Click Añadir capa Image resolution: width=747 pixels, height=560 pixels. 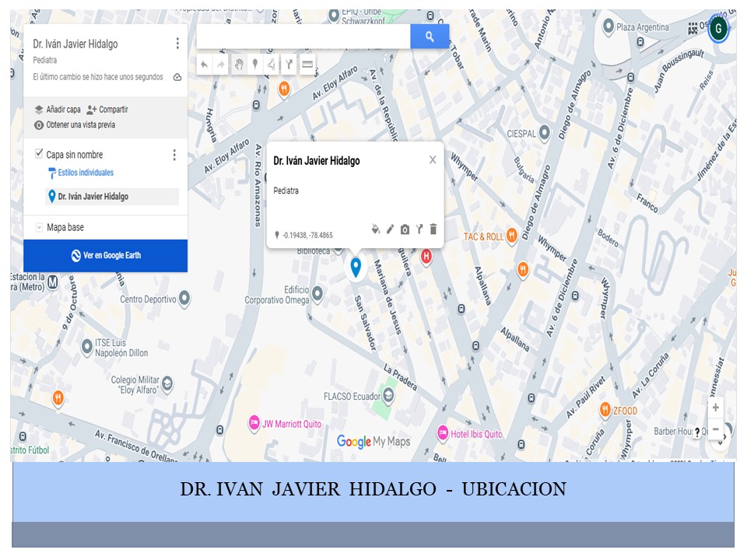[58, 110]
